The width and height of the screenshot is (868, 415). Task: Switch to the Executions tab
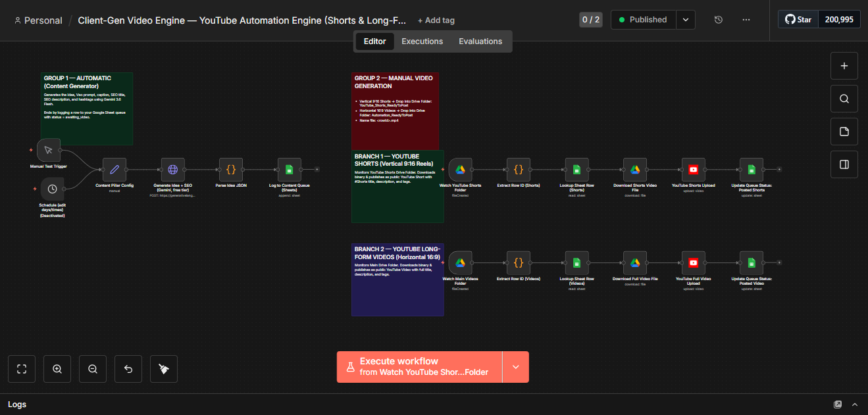pos(422,41)
